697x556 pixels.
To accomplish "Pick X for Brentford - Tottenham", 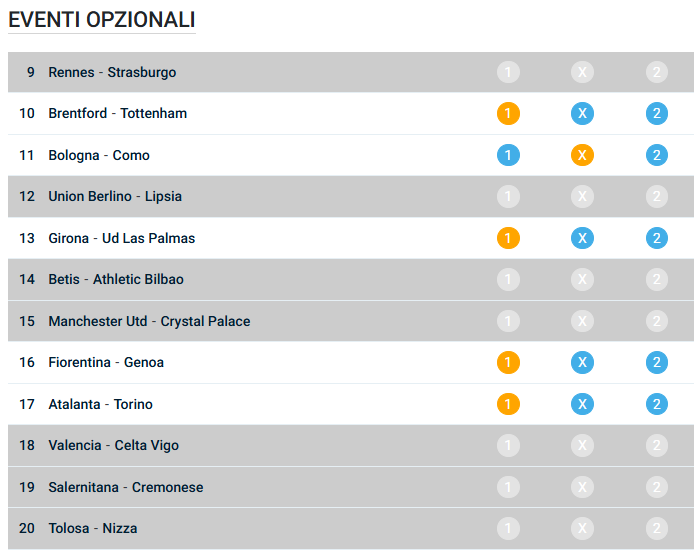I will (x=582, y=113).
